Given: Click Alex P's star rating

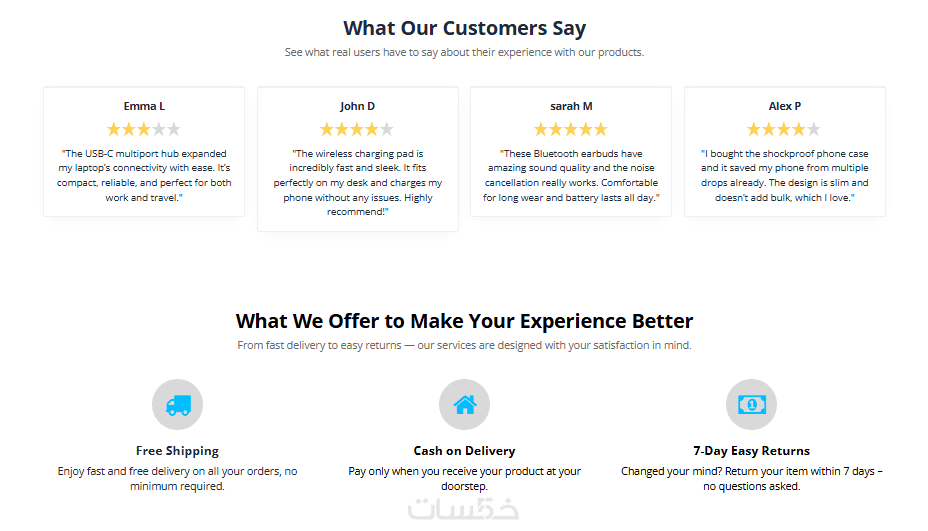Looking at the screenshot, I should point(784,129).
